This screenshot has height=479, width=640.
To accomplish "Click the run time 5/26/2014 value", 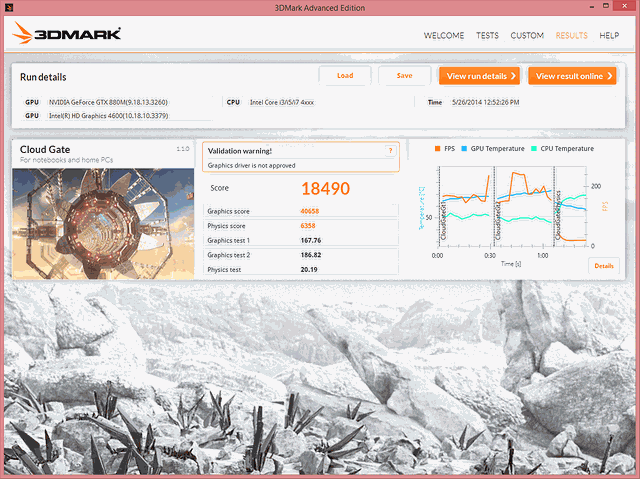I will tap(485, 102).
